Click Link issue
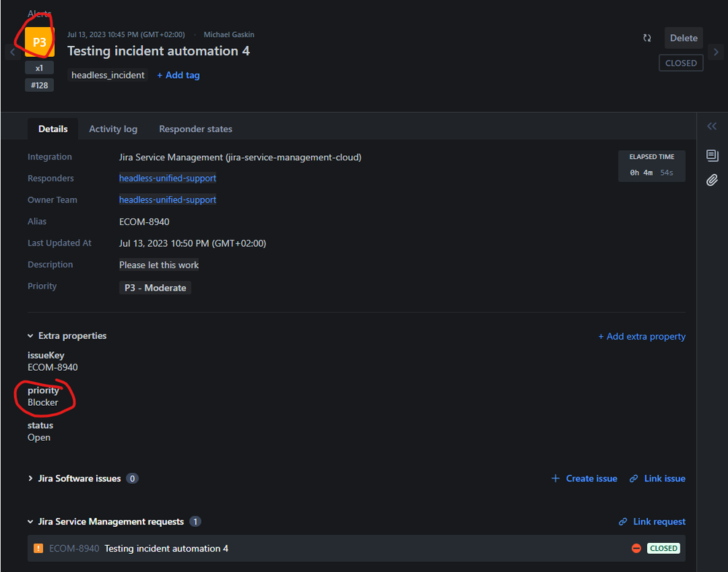This screenshot has width=728, height=572. click(x=657, y=479)
